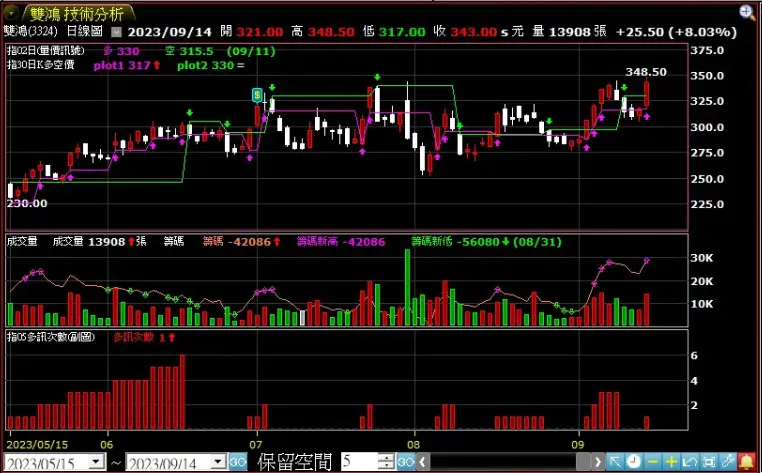762x473 pixels.
Task: Click the 空 315.5 (09/11) signal value
Action: click(220, 52)
